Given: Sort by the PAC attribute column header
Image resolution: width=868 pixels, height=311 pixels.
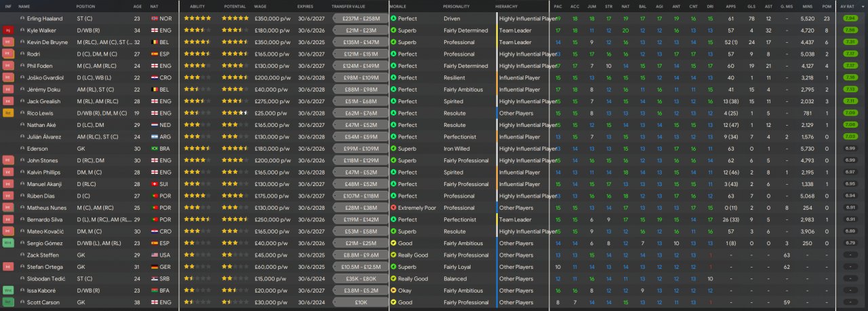Looking at the screenshot, I should point(557,6).
